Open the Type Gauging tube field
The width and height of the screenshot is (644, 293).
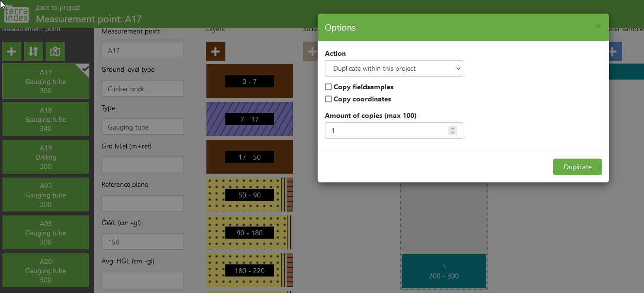click(143, 127)
